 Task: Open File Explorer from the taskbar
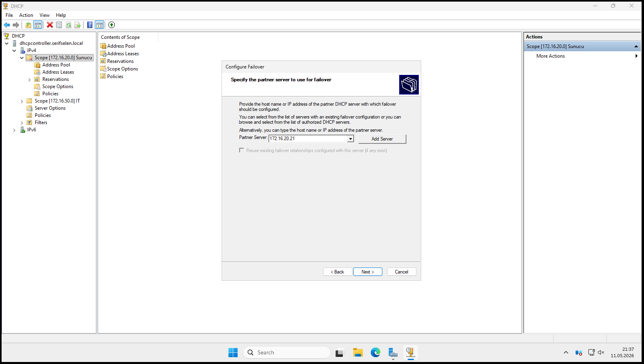[x=358, y=352]
